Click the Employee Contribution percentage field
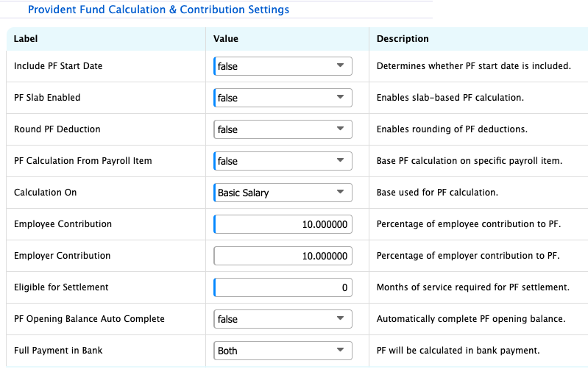 (x=283, y=224)
